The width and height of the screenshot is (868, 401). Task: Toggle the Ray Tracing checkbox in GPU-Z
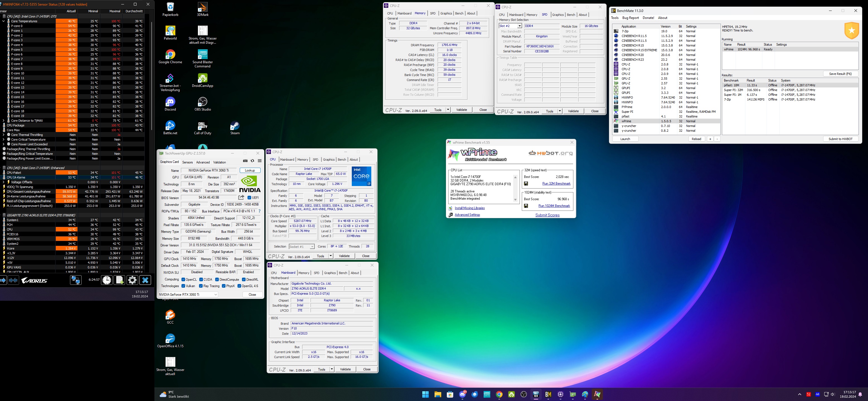[x=201, y=286]
